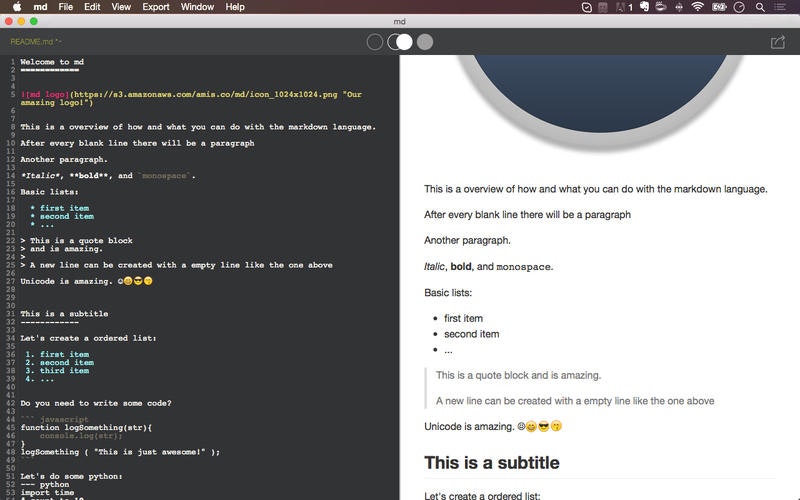Click 'Welcome to md' in editor
The image size is (800, 500).
(x=52, y=62)
